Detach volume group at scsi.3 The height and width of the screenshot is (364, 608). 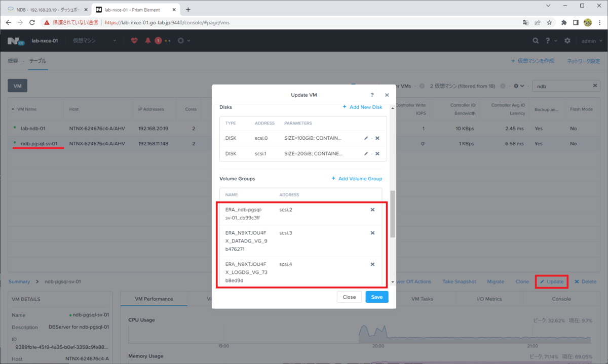(x=372, y=233)
